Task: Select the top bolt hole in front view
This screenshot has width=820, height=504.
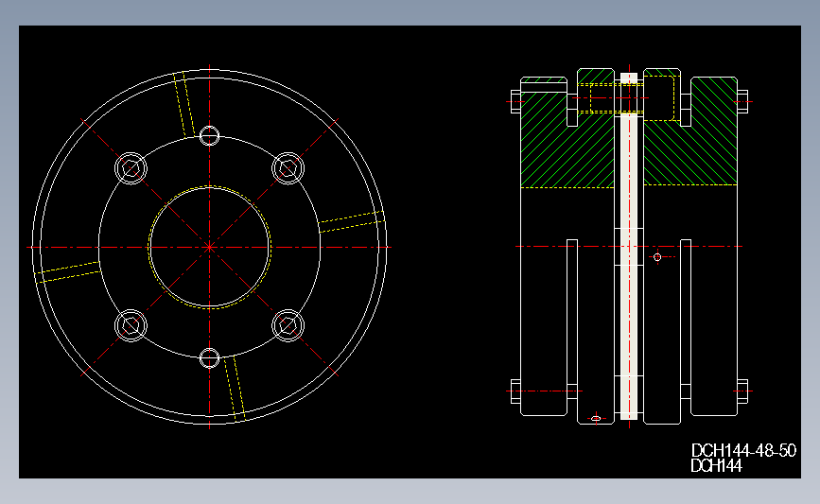Action: pos(209,136)
